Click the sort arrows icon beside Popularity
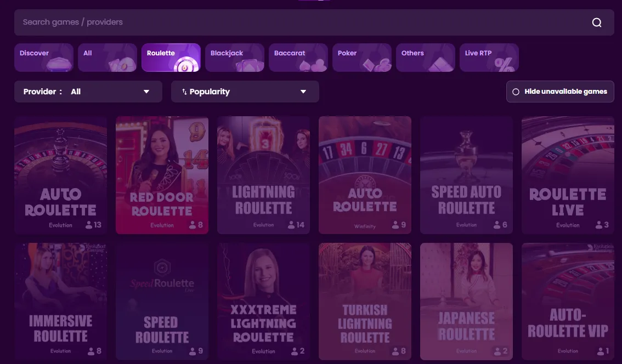Viewport: 622px width, 364px height. (x=184, y=92)
